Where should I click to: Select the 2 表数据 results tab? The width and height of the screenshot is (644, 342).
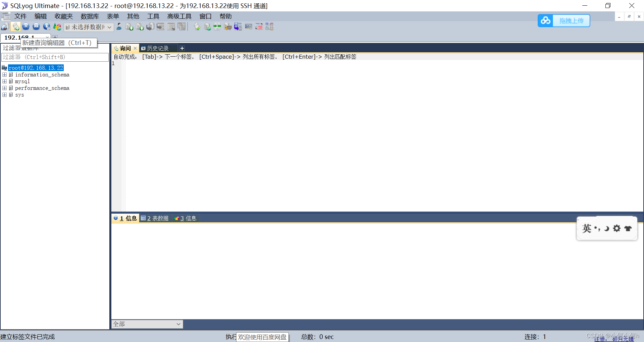155,218
